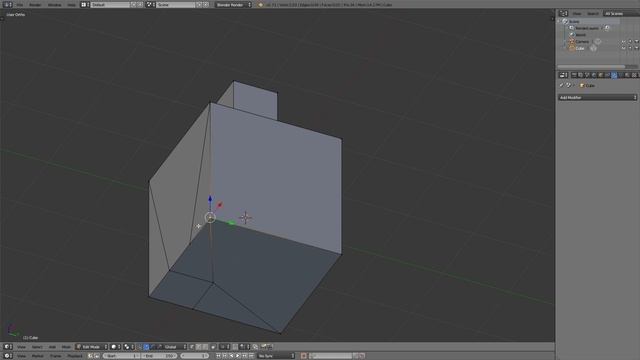Screen dimensions: 640x360
Task: Select RenderLayers in the Outliner
Action: point(587,28)
